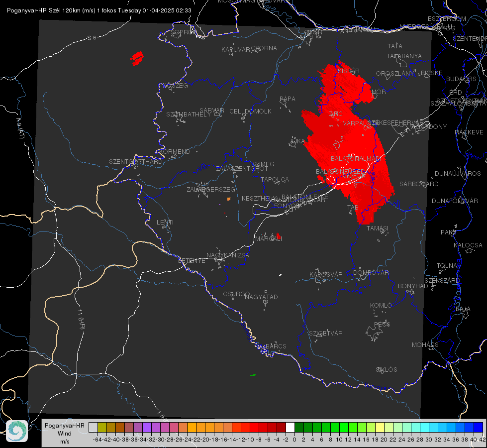Select the ZIRC label
This screenshot has height=448, width=487.
[336, 114]
